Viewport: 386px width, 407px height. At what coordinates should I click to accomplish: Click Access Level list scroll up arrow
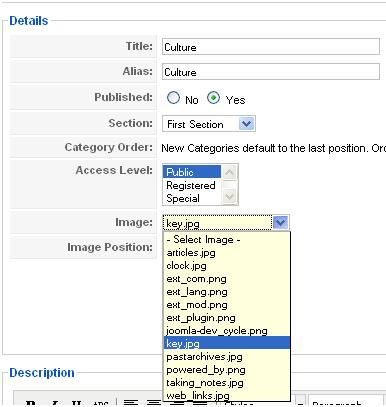pos(229,172)
